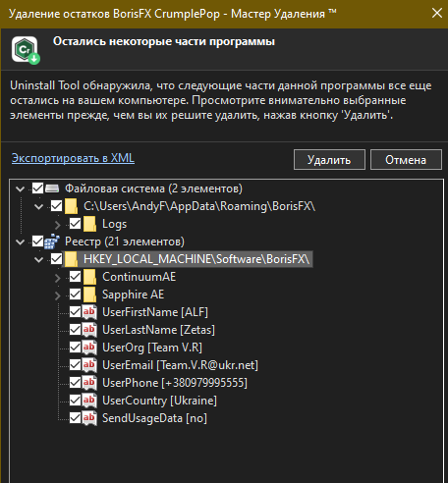Select the UserFirstName [ALF] entry
The height and width of the screenshot is (483, 448).
[155, 312]
